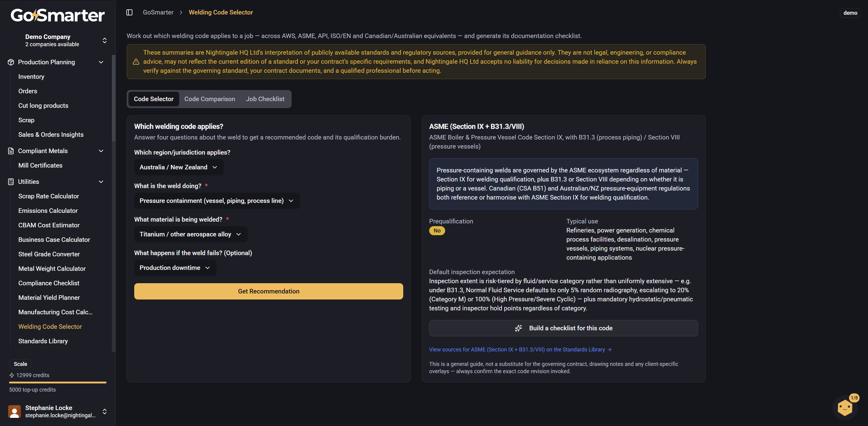
Task: Click the GoSmarter logo
Action: click(58, 15)
